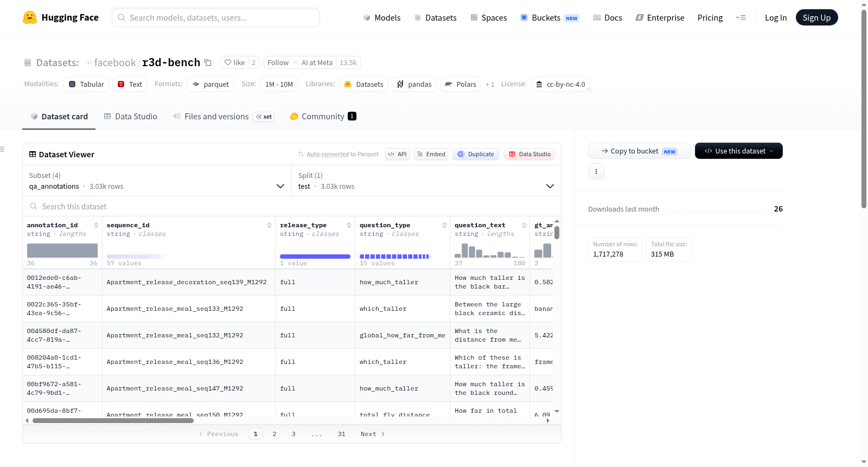Click the Embed button

pos(430,154)
